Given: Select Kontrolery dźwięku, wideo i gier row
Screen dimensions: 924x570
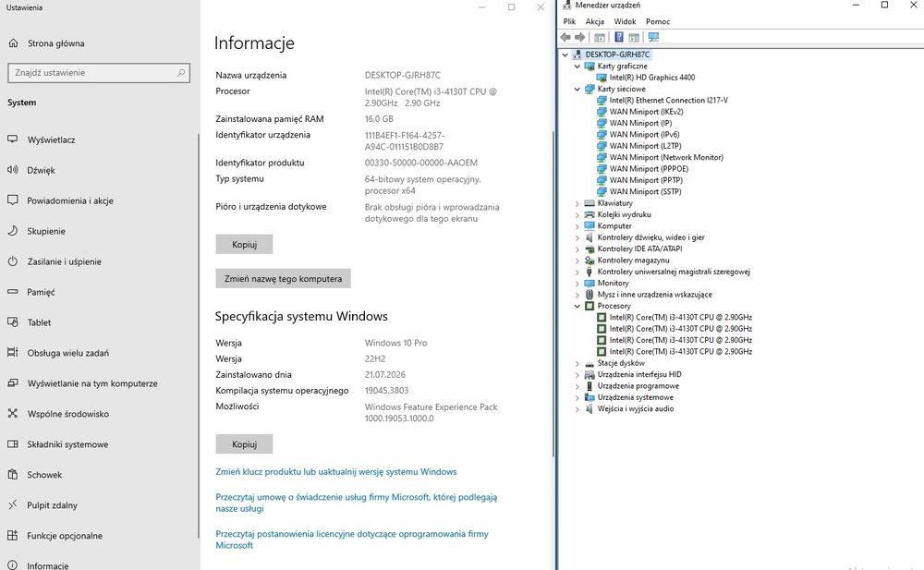Looking at the screenshot, I should click(x=650, y=237).
